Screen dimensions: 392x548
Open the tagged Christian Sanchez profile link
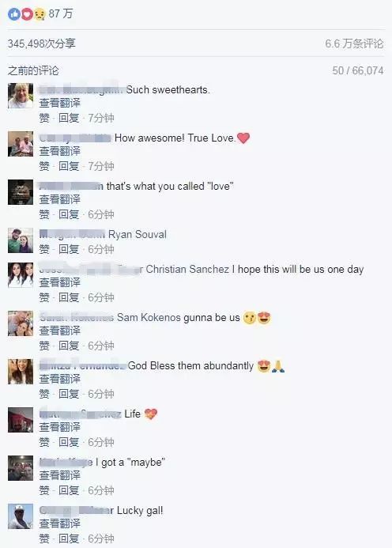pyautogui.click(x=187, y=269)
